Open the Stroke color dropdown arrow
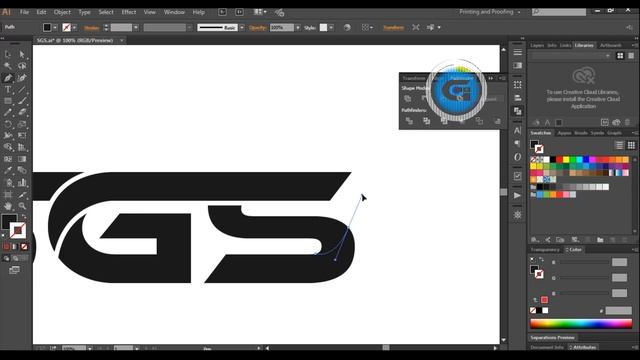This screenshot has width=640, height=360. (x=74, y=27)
